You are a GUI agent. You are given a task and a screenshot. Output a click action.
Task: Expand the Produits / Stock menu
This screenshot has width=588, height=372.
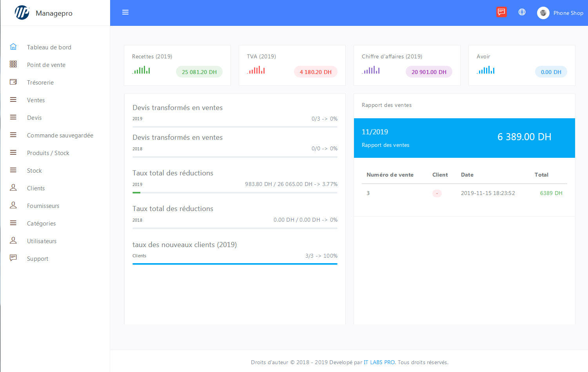(48, 153)
